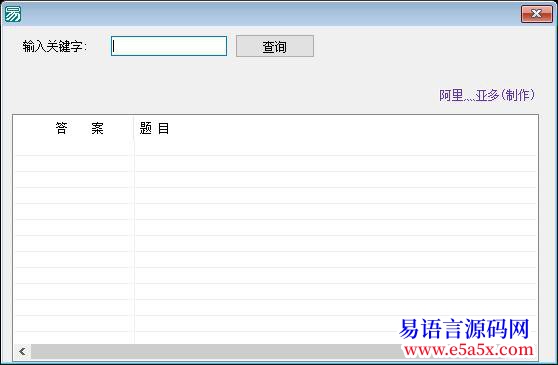Click the 查询 search button
This screenshot has height=365, width=558.
tap(275, 46)
